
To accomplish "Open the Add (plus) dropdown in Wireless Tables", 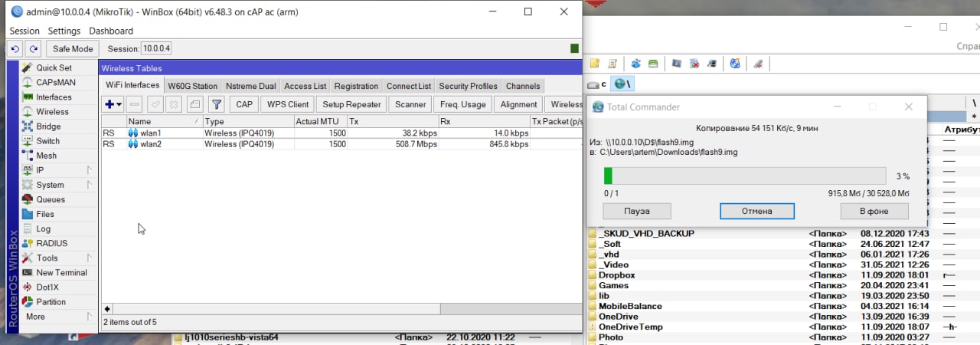I will coord(113,104).
